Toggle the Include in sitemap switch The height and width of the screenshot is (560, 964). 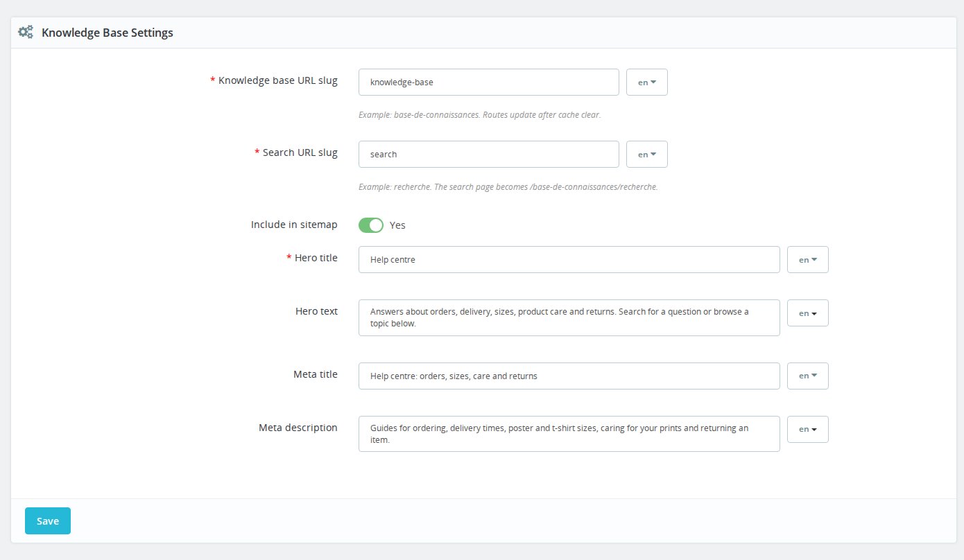[371, 225]
